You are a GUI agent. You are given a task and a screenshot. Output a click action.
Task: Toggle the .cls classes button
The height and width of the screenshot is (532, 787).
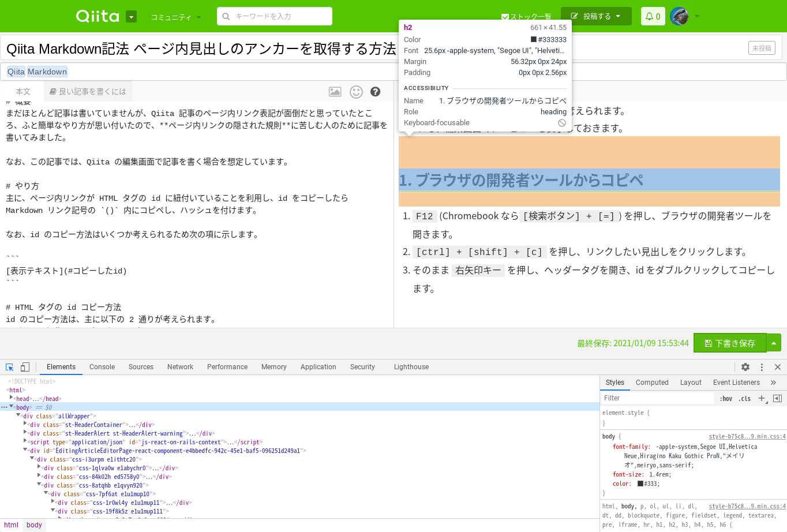click(x=745, y=399)
